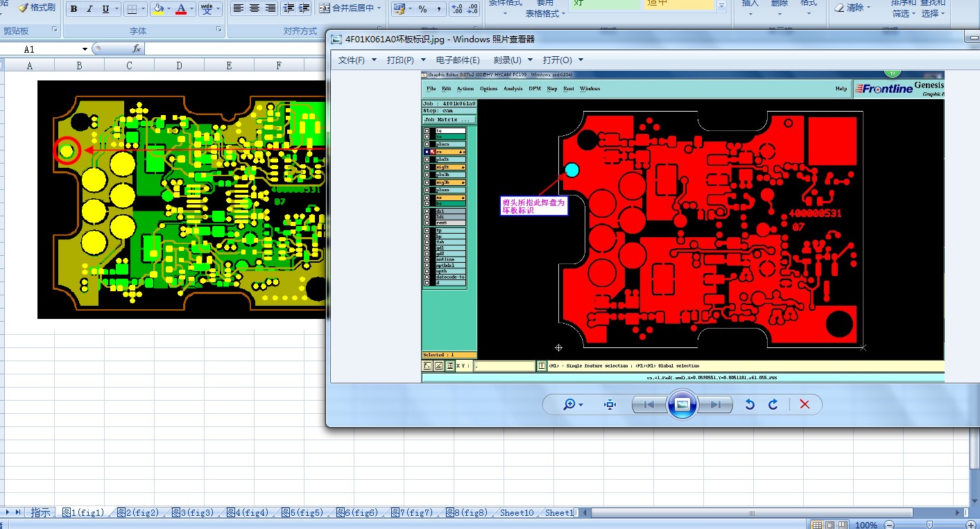Open 电子邮件(E) in Photo Viewer

pos(458,60)
